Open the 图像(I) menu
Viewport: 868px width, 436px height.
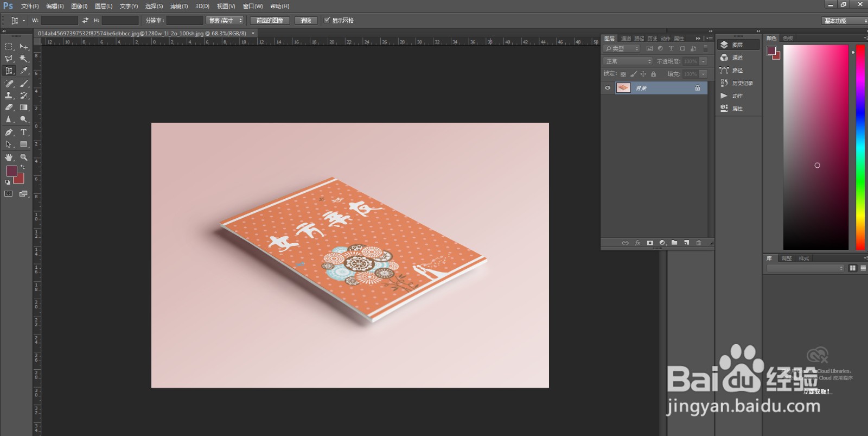click(79, 7)
